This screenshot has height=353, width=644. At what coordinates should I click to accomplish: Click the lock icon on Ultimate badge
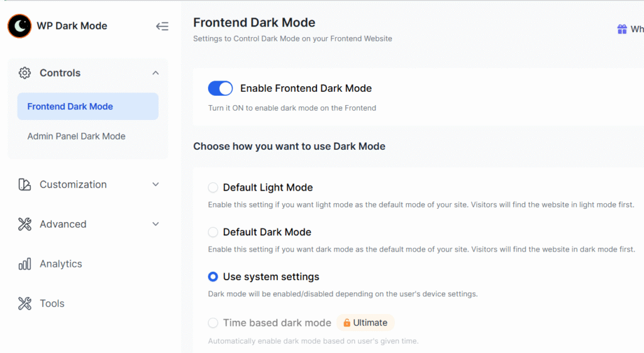(347, 323)
